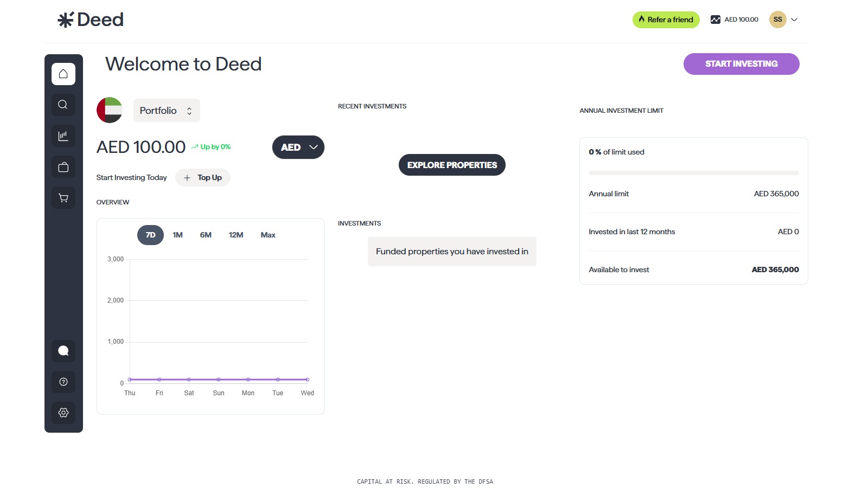Open the Portfolio selector
The height and width of the screenshot is (488, 868).
pos(166,110)
